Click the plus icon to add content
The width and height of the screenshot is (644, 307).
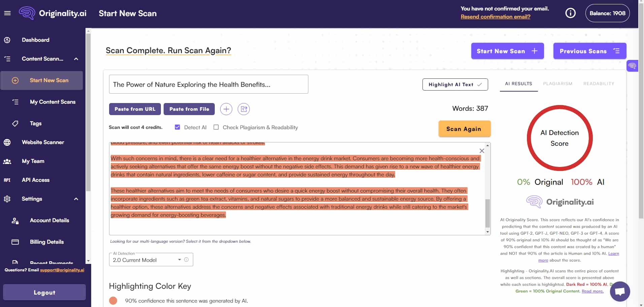tap(226, 109)
